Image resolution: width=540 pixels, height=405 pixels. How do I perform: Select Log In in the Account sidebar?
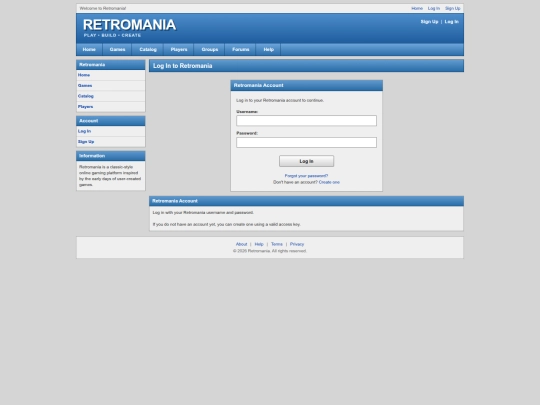[x=111, y=131]
